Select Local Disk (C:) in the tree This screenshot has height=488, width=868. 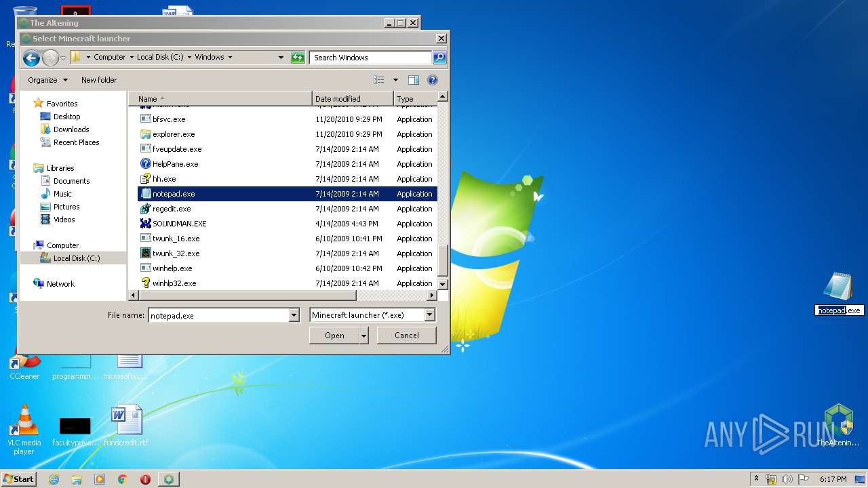(73, 258)
